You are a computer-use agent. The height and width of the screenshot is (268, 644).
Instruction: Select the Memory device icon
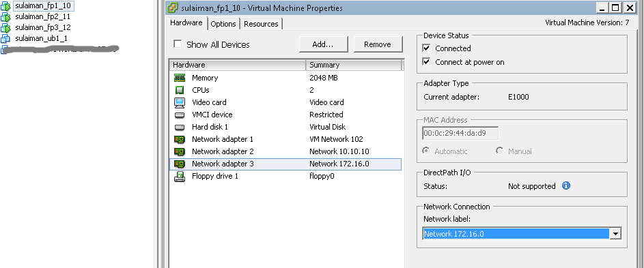click(x=180, y=78)
